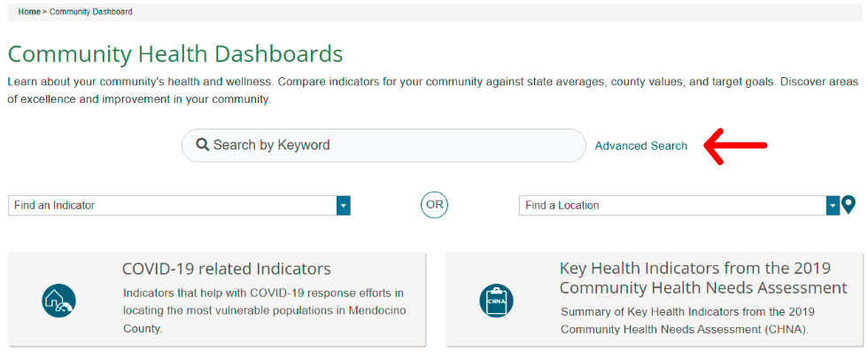868x352 pixels.
Task: Click the intro paragraph about community health
Action: click(x=433, y=91)
